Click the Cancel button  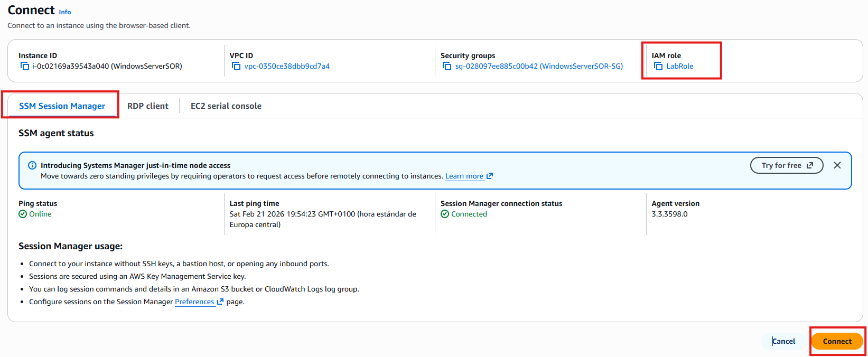point(783,341)
